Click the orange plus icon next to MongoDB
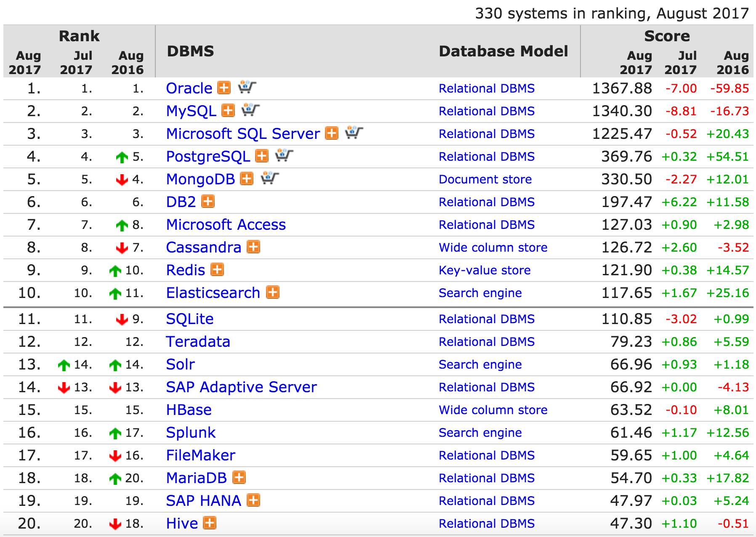 point(247,178)
